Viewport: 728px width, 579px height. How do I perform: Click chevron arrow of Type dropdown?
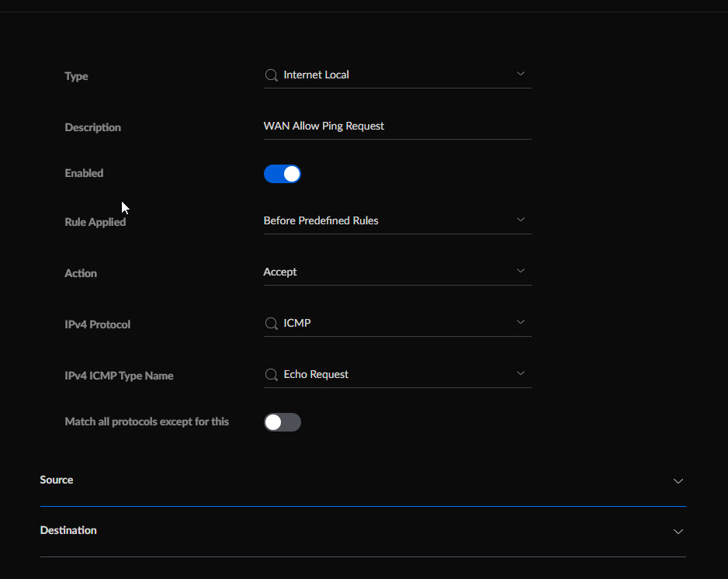(521, 74)
